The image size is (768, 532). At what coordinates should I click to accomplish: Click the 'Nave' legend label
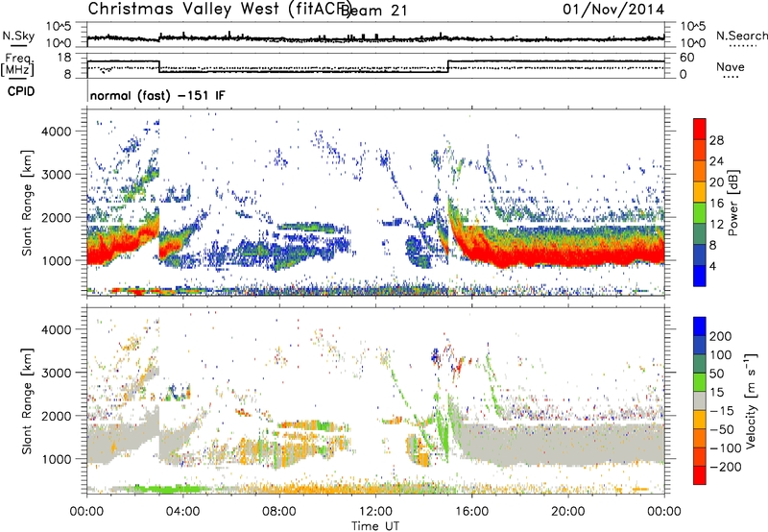coord(731,66)
